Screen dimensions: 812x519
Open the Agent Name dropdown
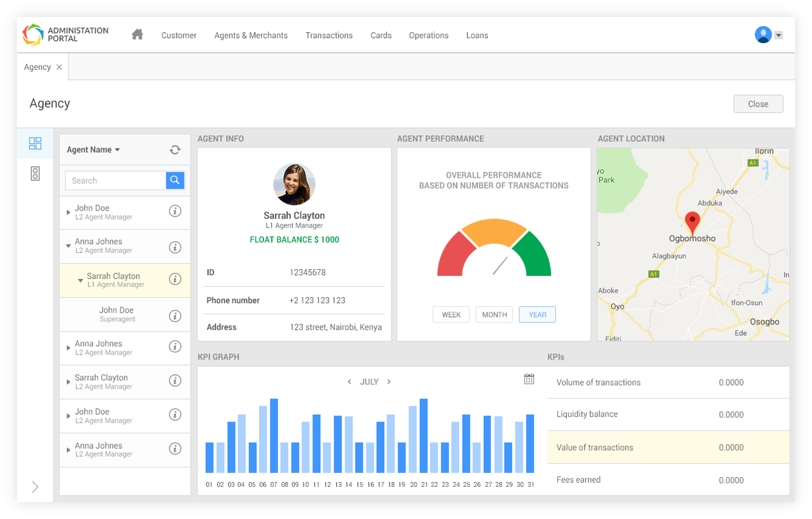pyautogui.click(x=93, y=150)
